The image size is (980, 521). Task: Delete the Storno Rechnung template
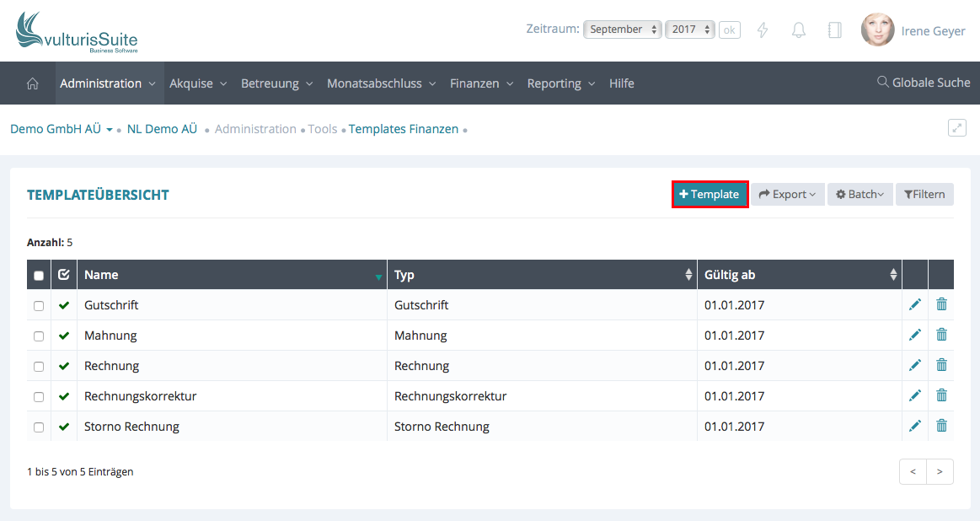[x=941, y=427]
